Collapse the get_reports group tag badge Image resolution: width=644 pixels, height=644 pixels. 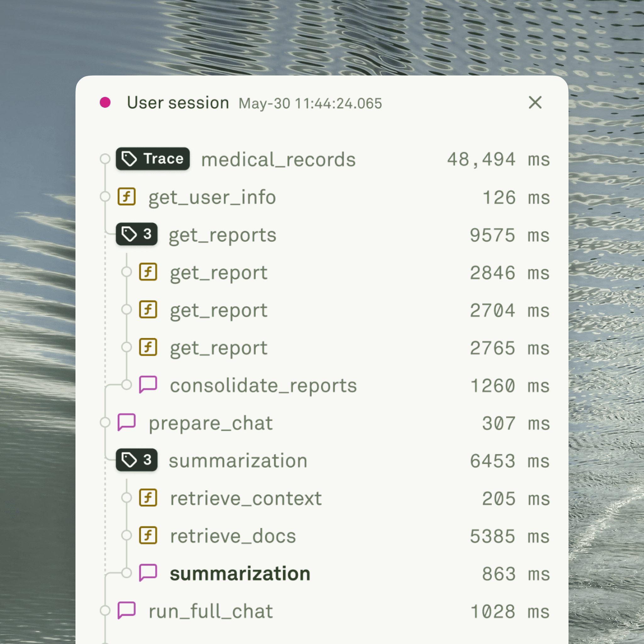click(137, 234)
